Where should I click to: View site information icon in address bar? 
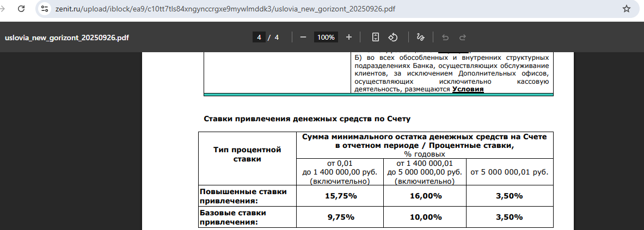pos(45,9)
